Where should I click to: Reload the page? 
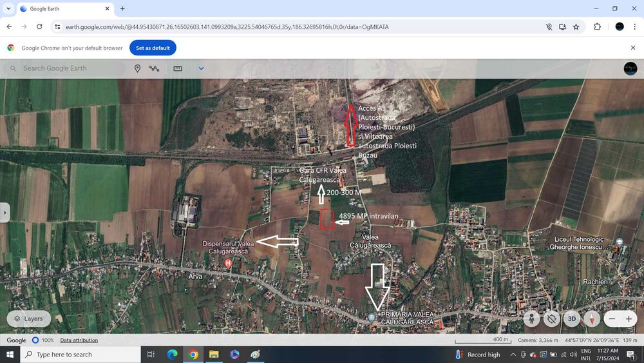pos(39,26)
